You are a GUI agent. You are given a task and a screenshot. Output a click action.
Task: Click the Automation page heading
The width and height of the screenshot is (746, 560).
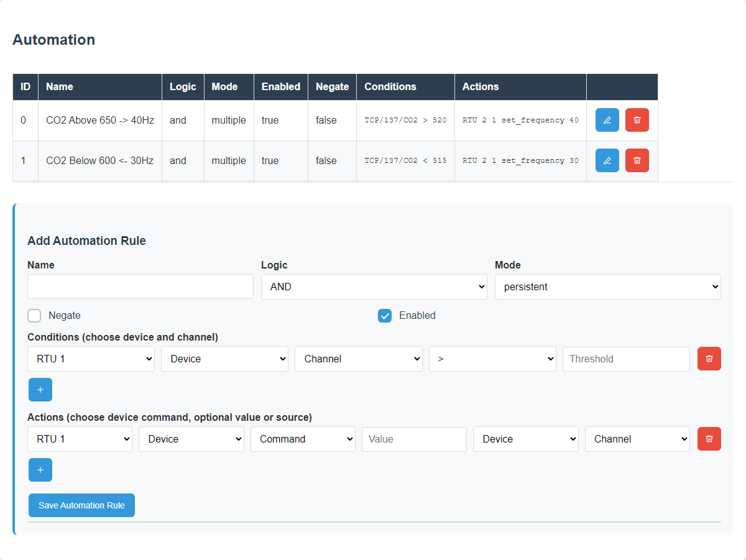(x=54, y=40)
